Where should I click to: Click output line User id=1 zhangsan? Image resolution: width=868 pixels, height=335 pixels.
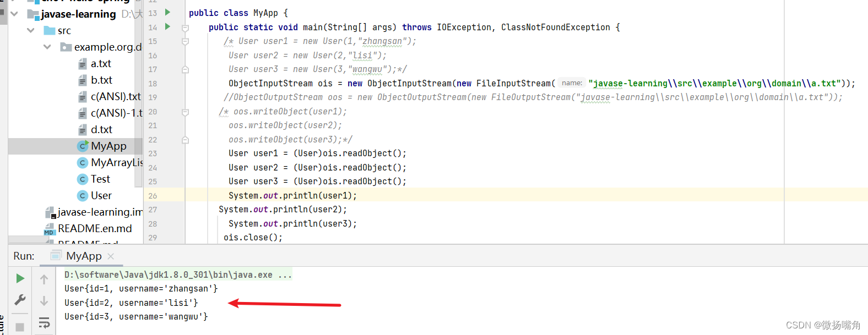[x=141, y=288]
